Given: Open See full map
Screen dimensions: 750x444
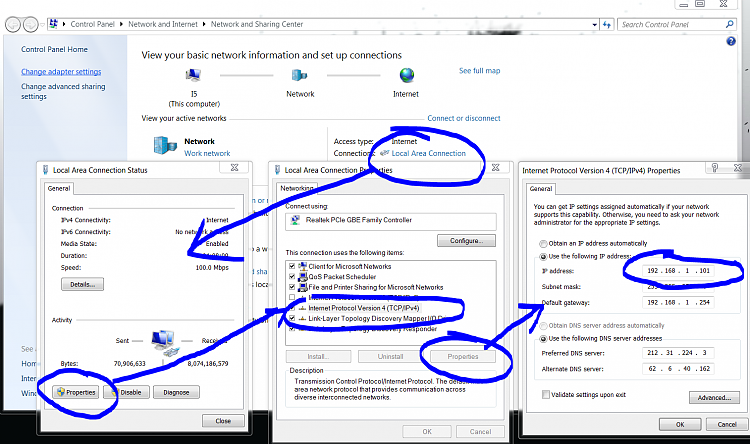Looking at the screenshot, I should click(x=479, y=71).
